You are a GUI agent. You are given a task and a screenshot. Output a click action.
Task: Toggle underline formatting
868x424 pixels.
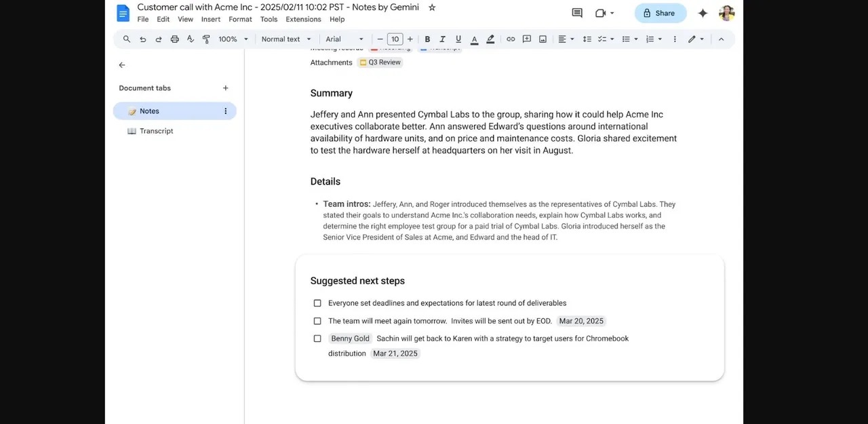point(458,39)
